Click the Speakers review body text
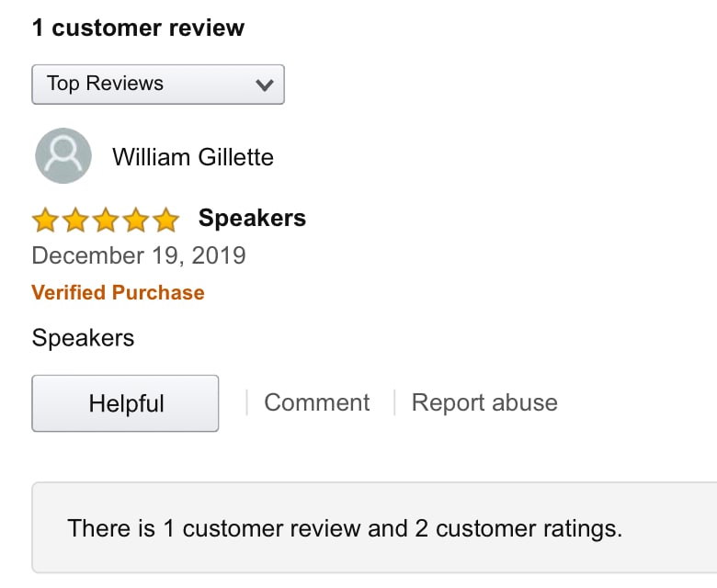 83,338
